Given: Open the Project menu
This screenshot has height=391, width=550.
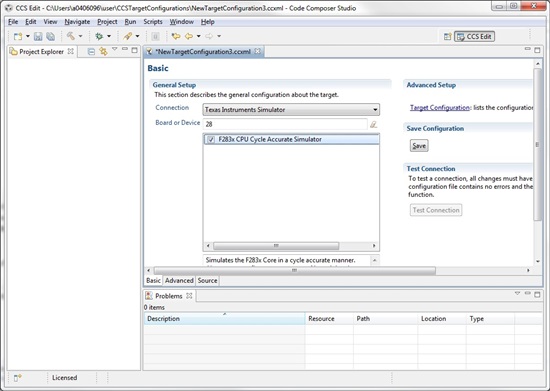Looking at the screenshot, I should (x=107, y=22).
